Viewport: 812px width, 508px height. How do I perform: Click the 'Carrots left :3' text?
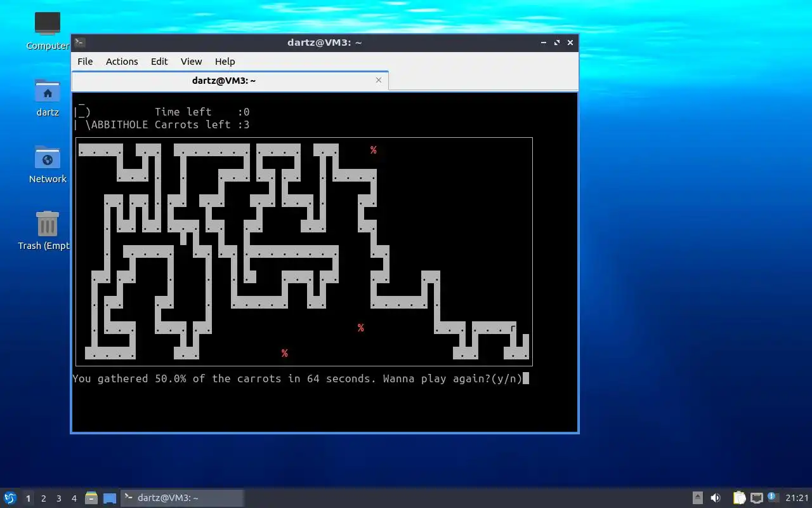pyautogui.click(x=202, y=124)
